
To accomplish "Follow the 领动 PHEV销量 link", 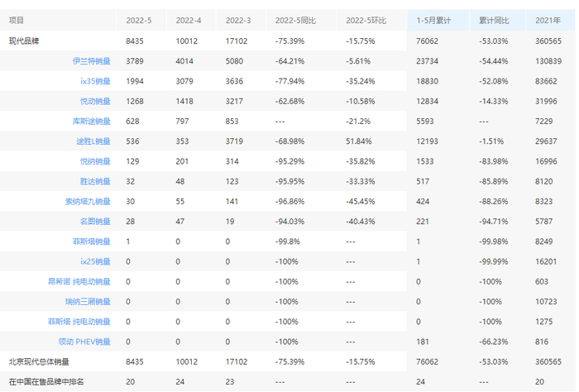I will pyautogui.click(x=84, y=342).
